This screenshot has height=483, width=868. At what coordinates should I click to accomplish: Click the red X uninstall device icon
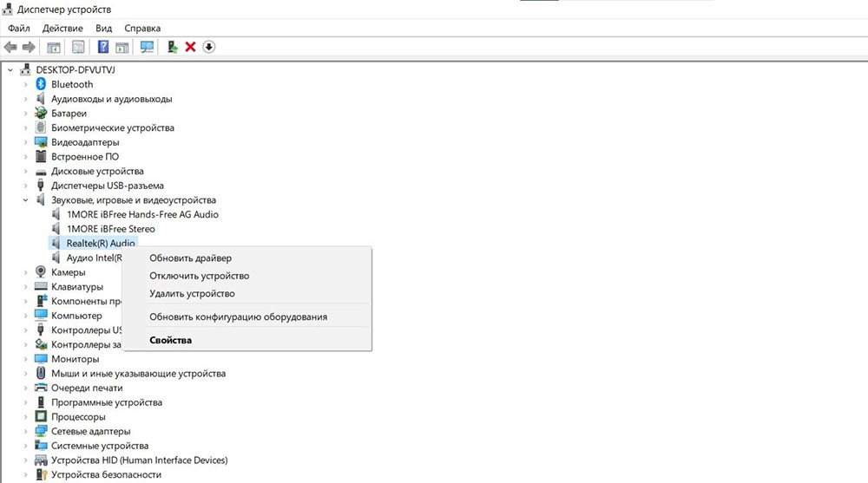(x=190, y=47)
